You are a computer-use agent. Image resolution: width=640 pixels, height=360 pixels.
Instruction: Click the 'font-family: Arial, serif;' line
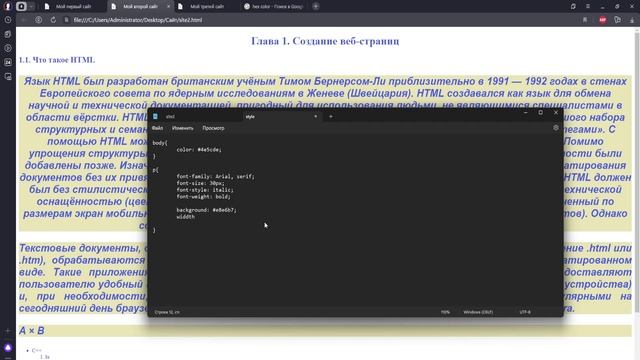[x=216, y=177]
